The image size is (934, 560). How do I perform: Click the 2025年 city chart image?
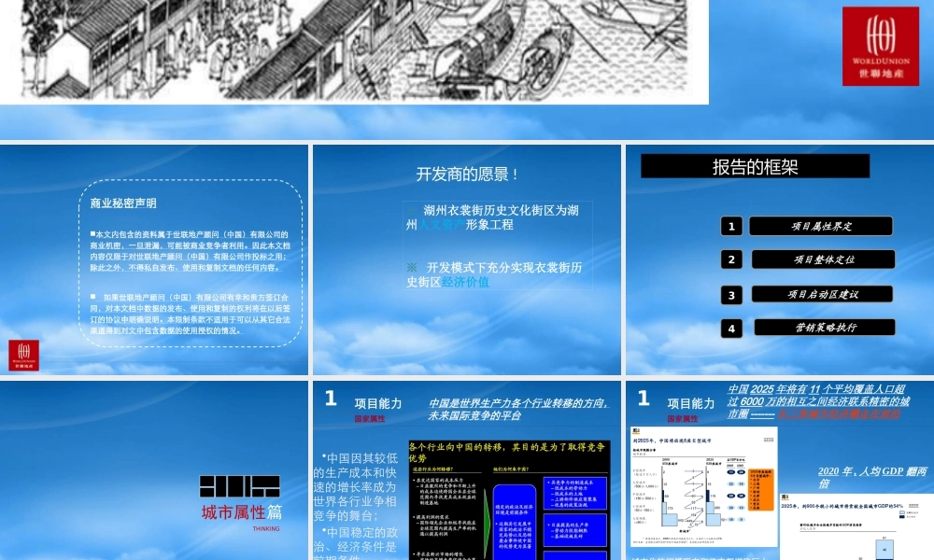[x=704, y=487]
